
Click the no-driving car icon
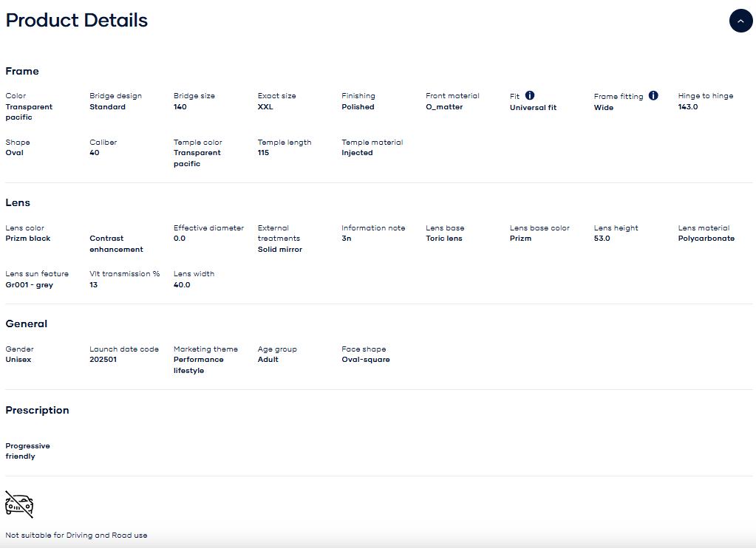pyautogui.click(x=19, y=504)
